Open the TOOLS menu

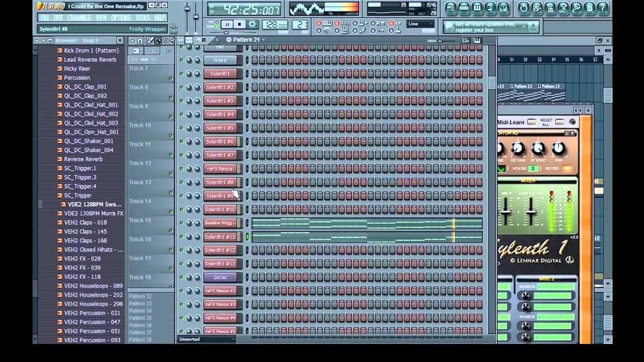[142, 18]
